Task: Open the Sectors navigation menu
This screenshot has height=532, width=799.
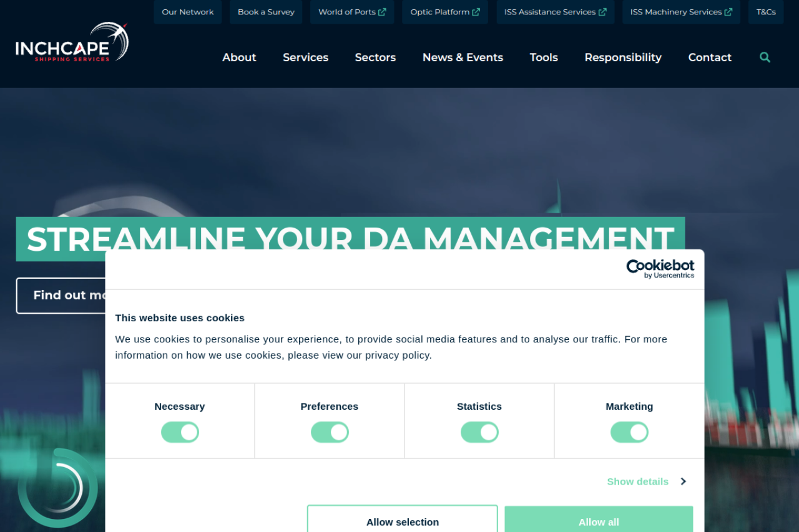Action: click(x=375, y=57)
